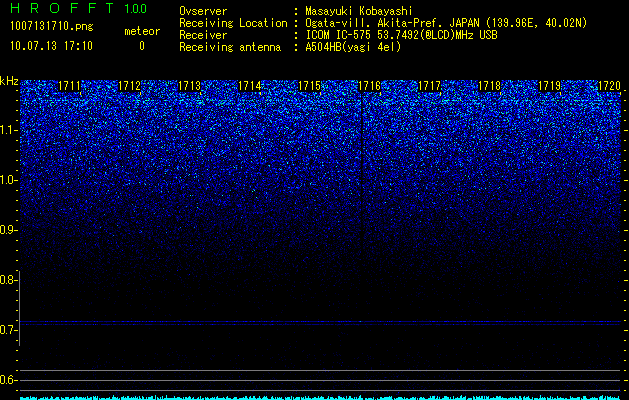Click the 0.6 kHz axis tick label

pyautogui.click(x=8, y=380)
